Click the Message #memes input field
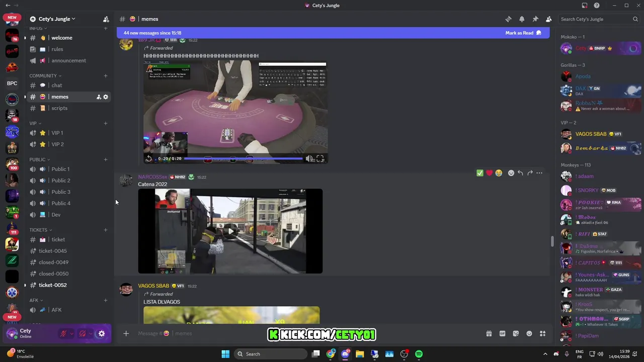 [302, 333]
